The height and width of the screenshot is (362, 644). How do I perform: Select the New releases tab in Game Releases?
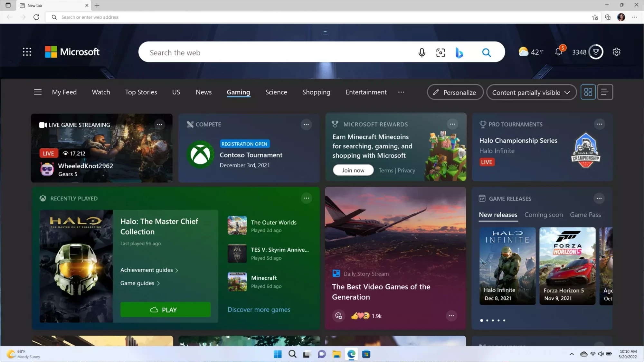(x=498, y=214)
